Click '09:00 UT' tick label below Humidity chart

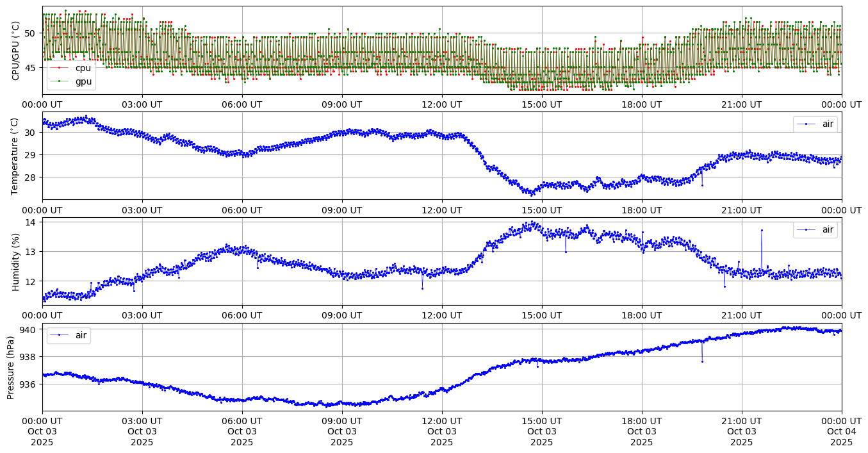[x=342, y=315]
